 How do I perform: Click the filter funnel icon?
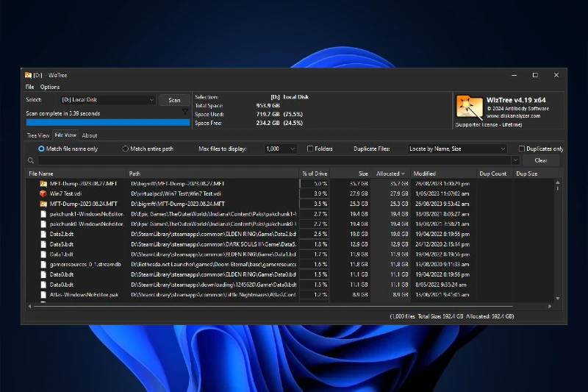click(x=185, y=112)
